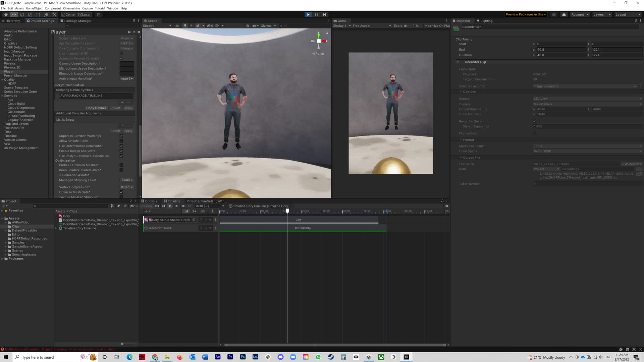Open the Timeline settings gear

(446, 206)
